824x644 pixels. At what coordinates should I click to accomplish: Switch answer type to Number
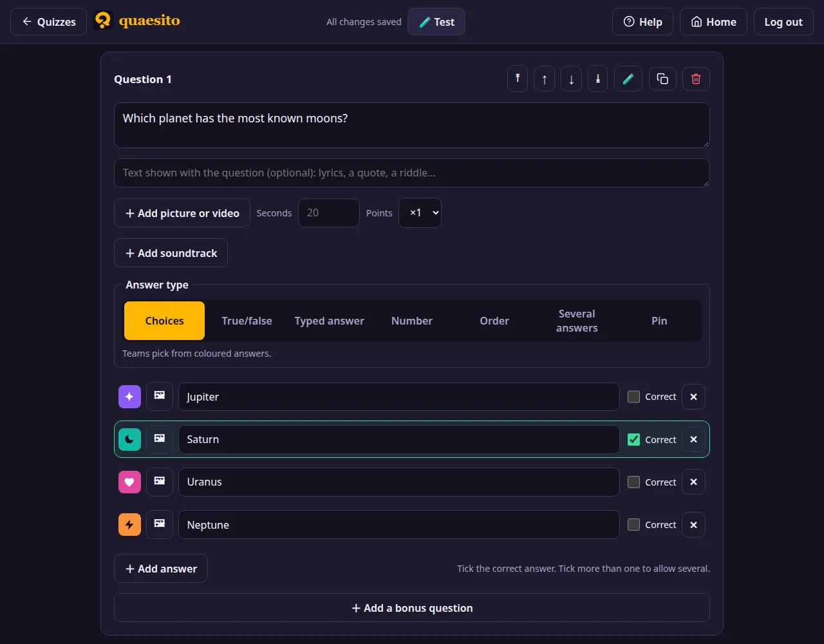(x=412, y=321)
